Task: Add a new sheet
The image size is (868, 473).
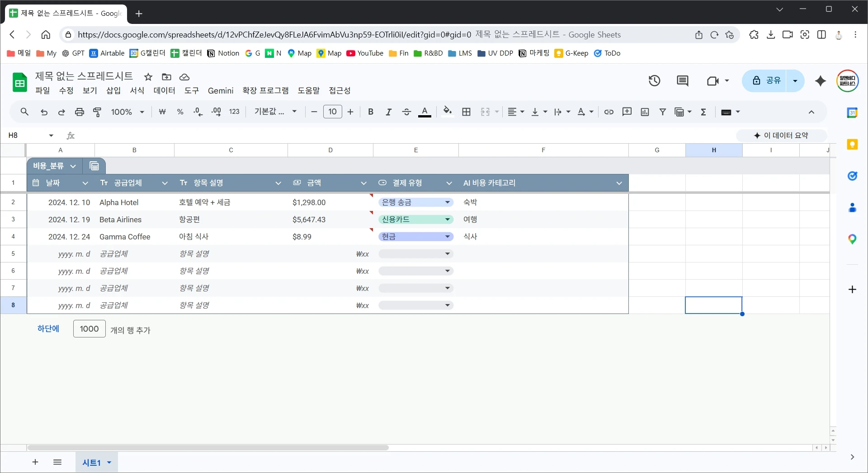Action: click(x=35, y=462)
